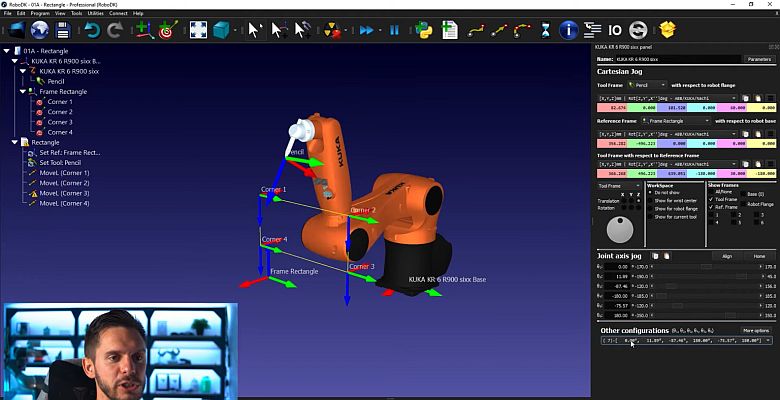Pause the simulation
The width and height of the screenshot is (780, 400).
pos(394,30)
